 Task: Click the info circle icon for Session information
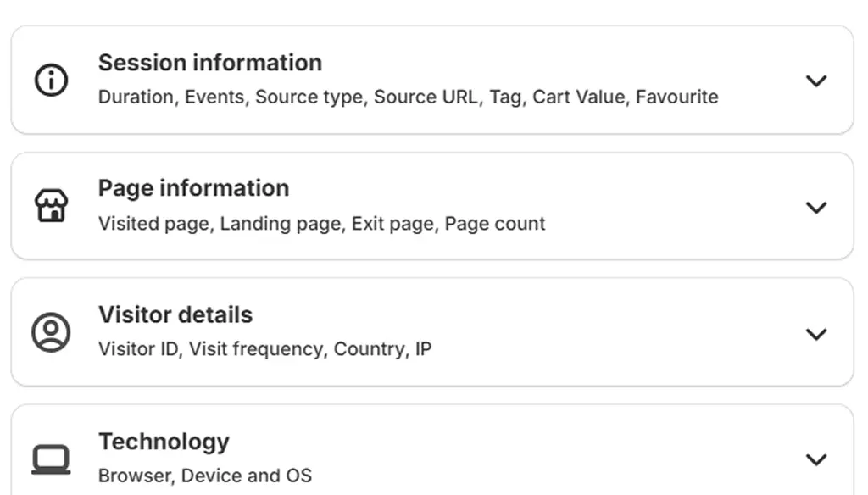[51, 81]
